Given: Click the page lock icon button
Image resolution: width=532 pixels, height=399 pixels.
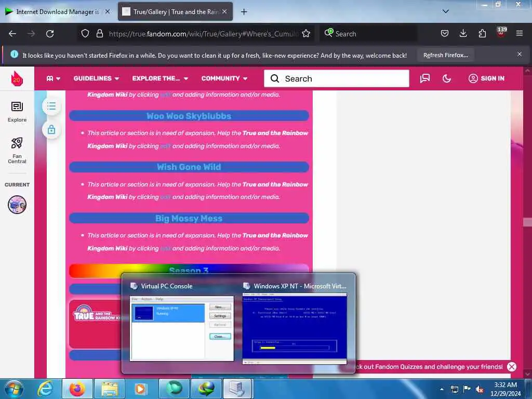Looking at the screenshot, I should 51,129.
